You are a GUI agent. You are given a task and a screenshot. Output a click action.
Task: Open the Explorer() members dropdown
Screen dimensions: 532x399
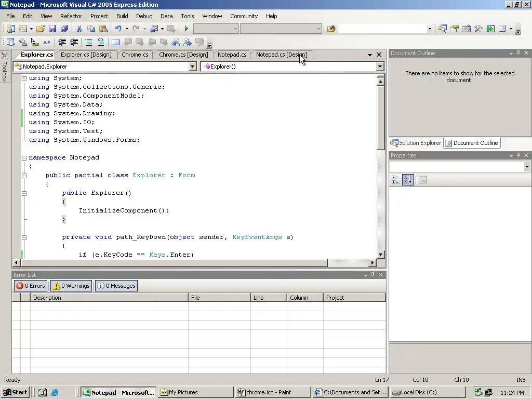[x=380, y=66]
